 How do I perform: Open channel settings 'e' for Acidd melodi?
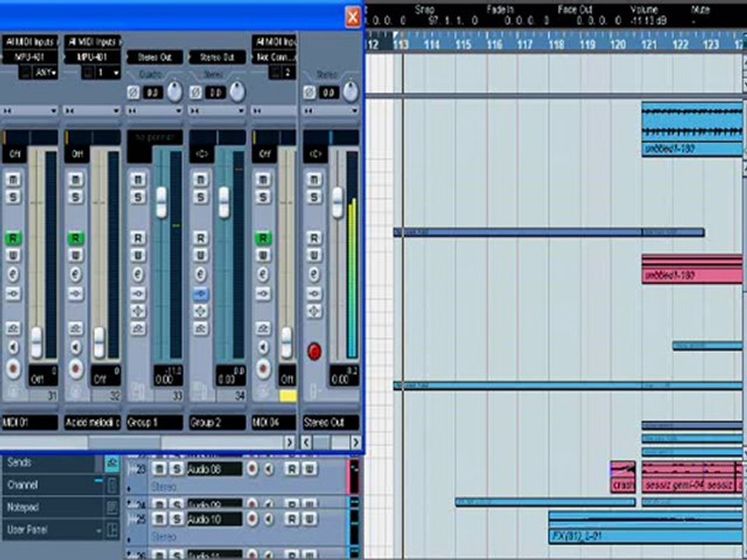(x=75, y=275)
